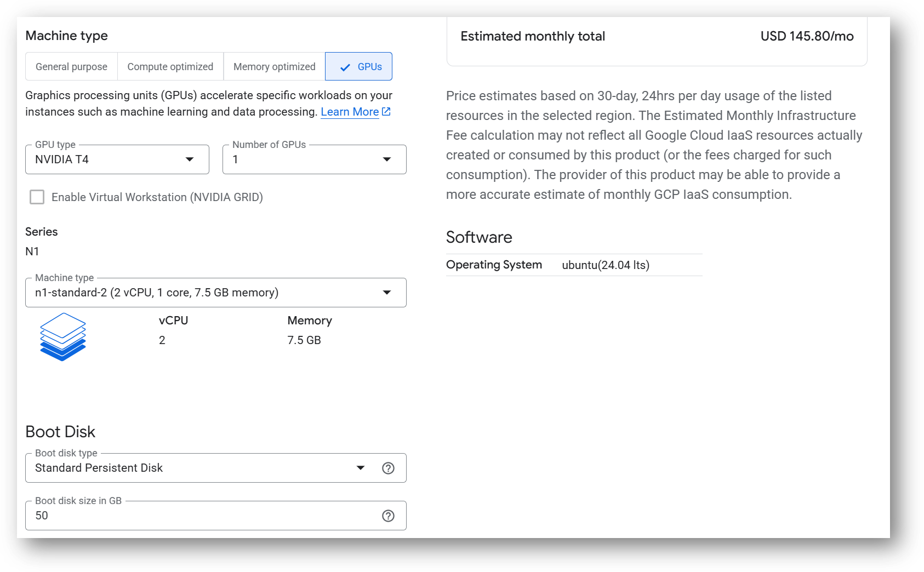Click the help icon for Boot disk size
The image size is (924, 572).
pyautogui.click(x=388, y=516)
